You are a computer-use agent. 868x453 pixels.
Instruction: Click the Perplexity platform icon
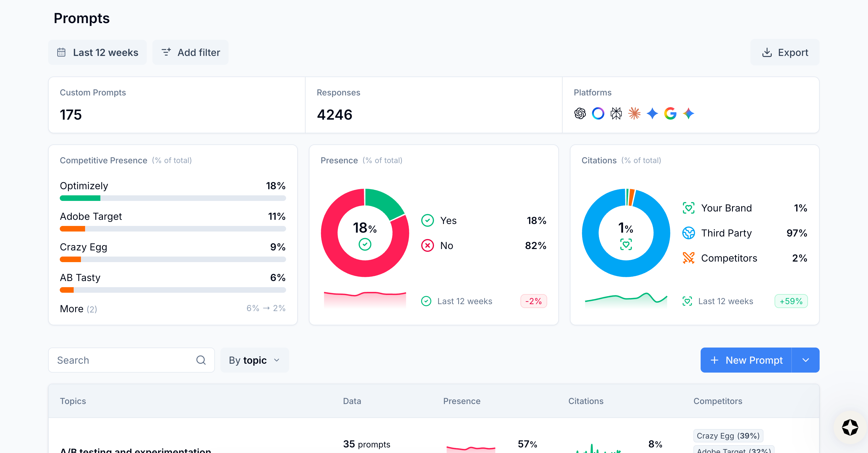point(616,113)
